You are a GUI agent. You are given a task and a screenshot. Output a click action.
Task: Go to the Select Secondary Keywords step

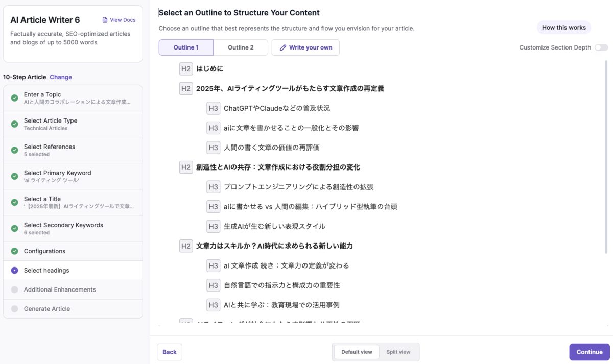(x=73, y=228)
